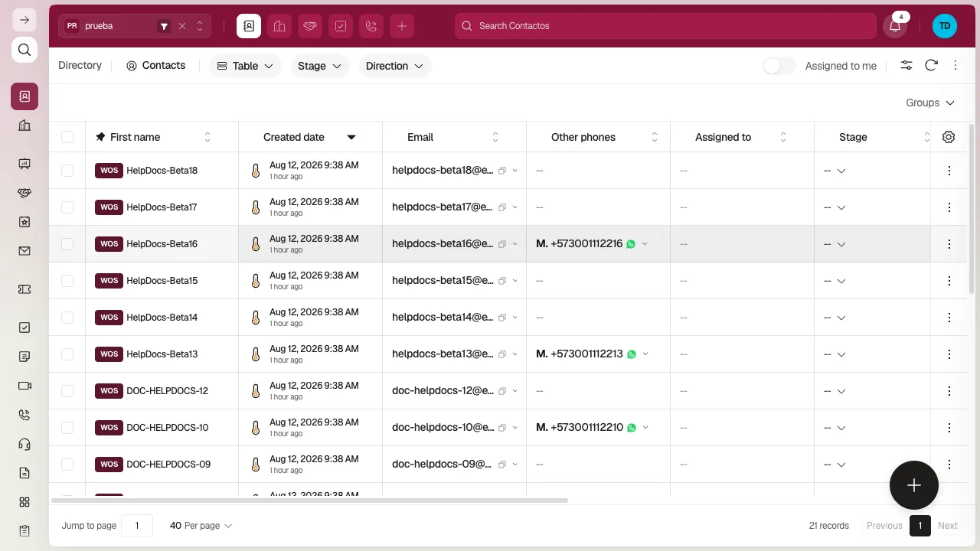The width and height of the screenshot is (980, 551).
Task: Toggle the Assigned to me switch
Action: (x=779, y=66)
